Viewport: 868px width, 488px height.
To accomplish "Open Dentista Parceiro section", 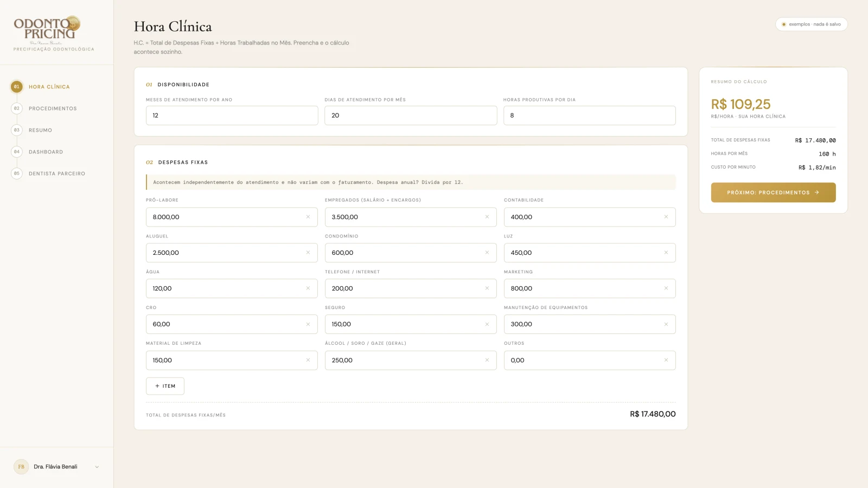I will tap(57, 174).
